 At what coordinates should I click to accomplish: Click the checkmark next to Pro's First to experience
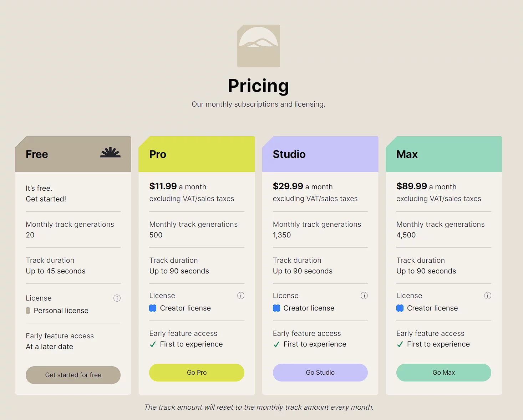point(153,344)
